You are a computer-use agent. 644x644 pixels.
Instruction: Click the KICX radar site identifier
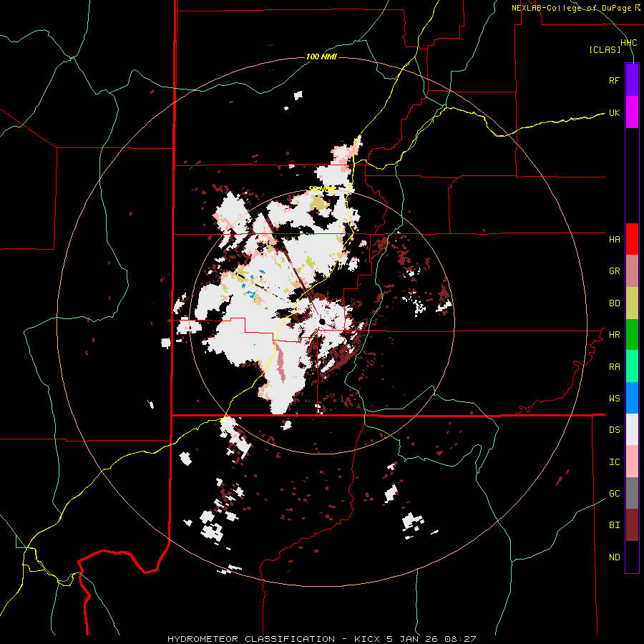tap(368, 639)
